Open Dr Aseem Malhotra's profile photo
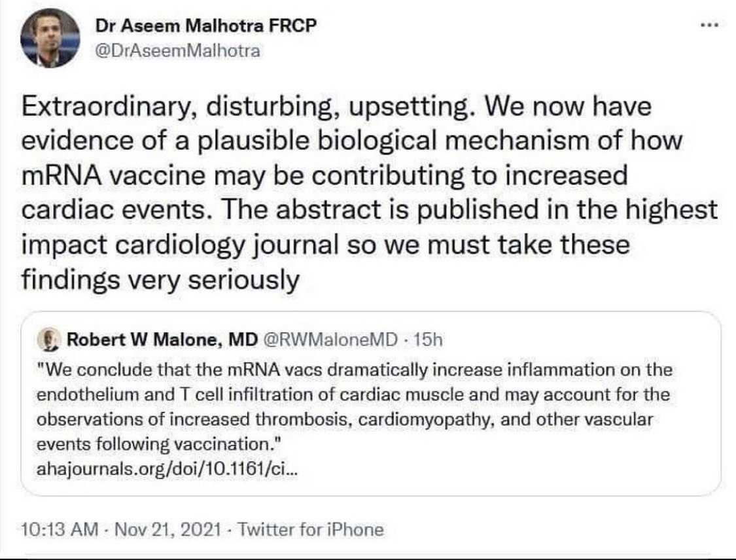 click(50, 39)
